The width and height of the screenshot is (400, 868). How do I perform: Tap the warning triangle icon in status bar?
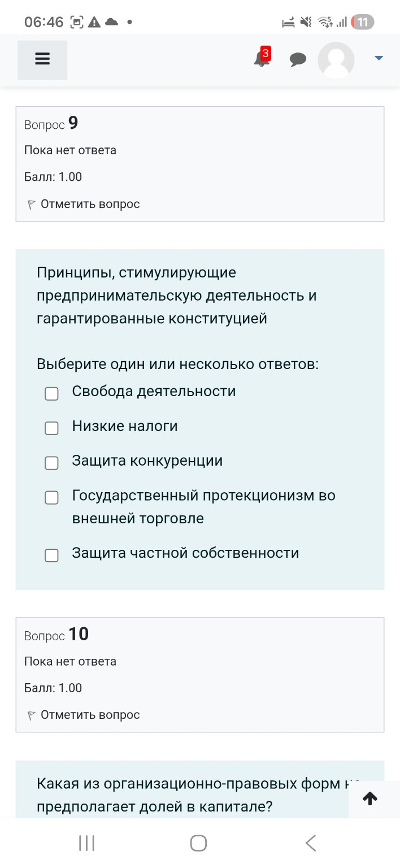point(94,21)
